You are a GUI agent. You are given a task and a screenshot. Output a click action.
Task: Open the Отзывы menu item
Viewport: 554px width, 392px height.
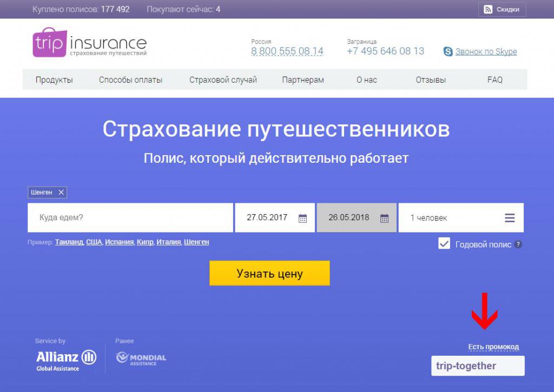point(431,80)
